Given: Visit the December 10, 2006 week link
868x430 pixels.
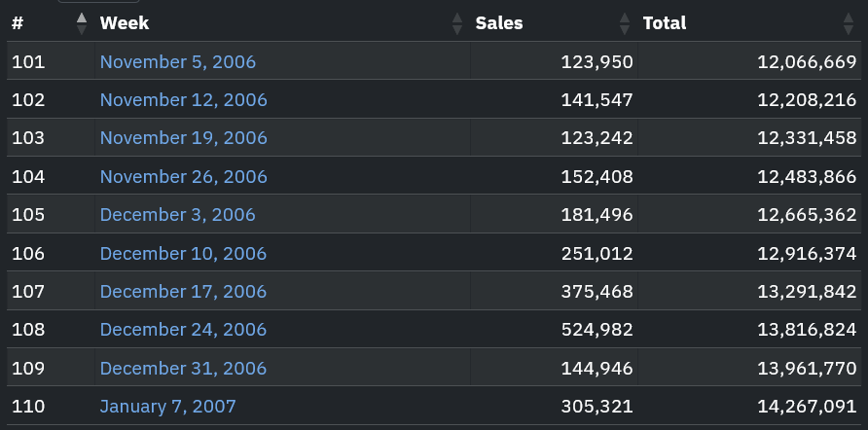Looking at the screenshot, I should [x=183, y=254].
